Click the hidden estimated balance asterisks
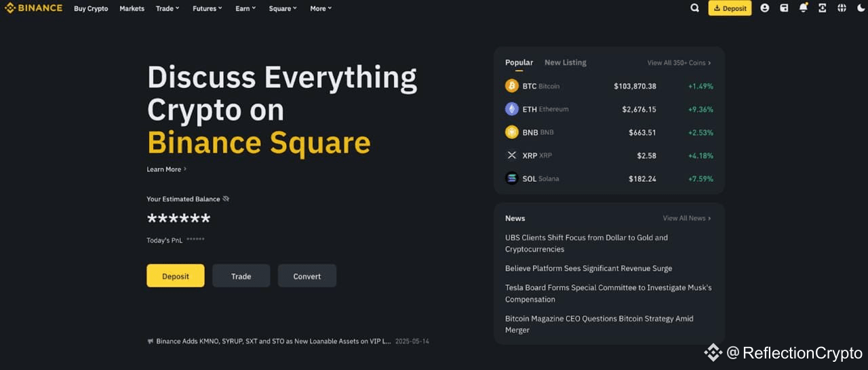The height and width of the screenshot is (370, 868). click(x=178, y=219)
